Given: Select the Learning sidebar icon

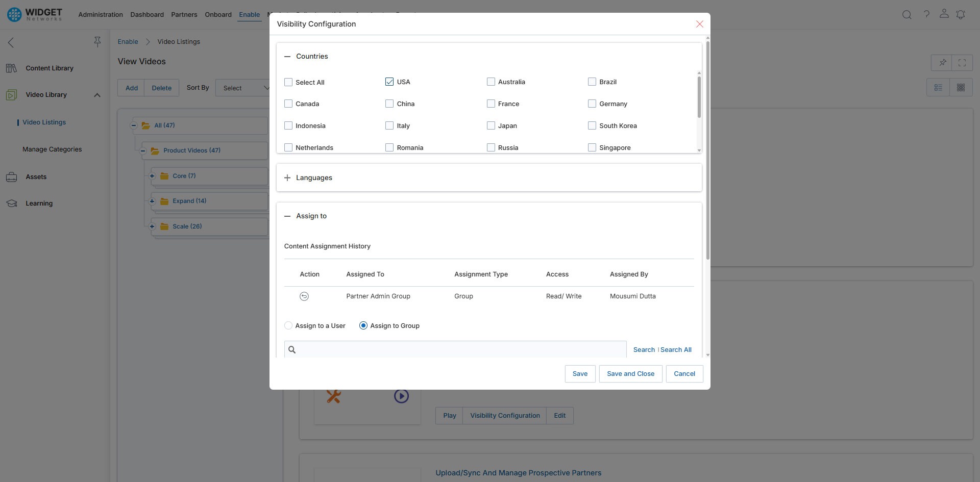Looking at the screenshot, I should 12,202.
